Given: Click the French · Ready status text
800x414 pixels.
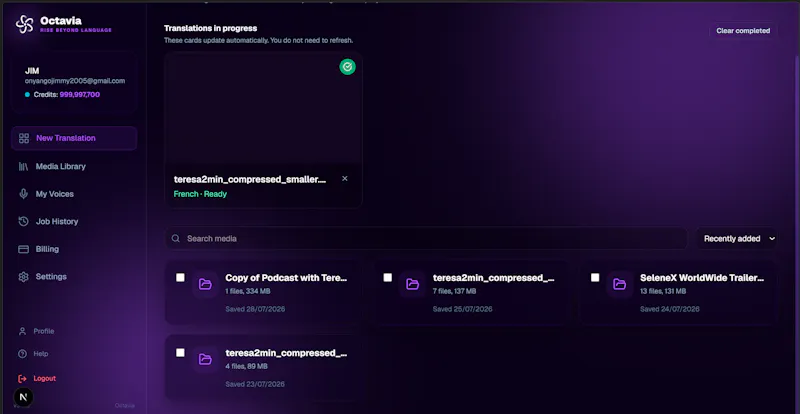Looking at the screenshot, I should point(200,194).
